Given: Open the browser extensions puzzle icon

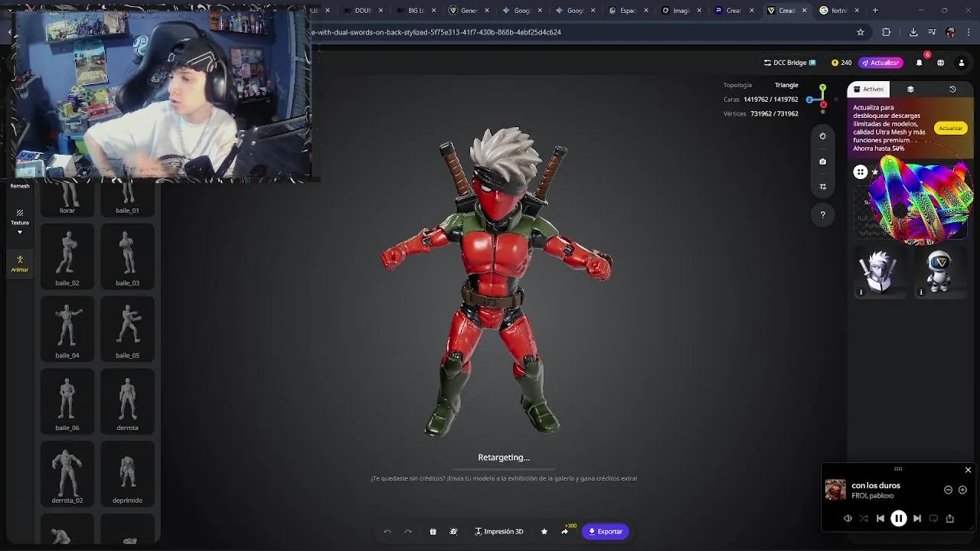Looking at the screenshot, I should pos(887,32).
